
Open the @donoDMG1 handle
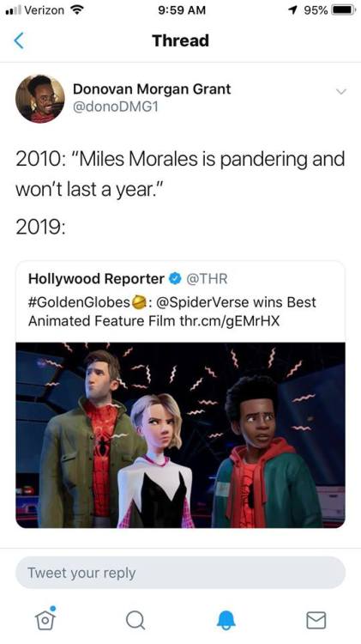click(x=115, y=106)
